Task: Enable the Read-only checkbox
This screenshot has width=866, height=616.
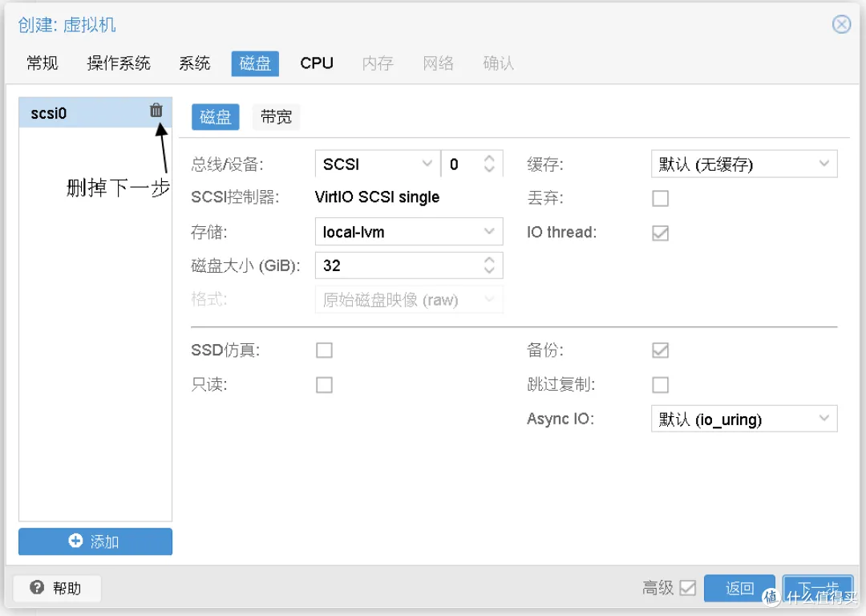Action: pos(324,385)
